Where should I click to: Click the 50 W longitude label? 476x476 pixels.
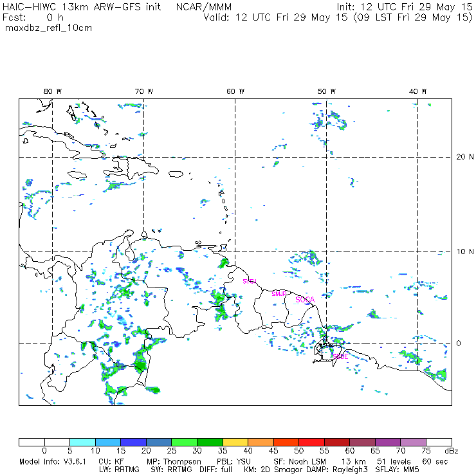click(327, 91)
